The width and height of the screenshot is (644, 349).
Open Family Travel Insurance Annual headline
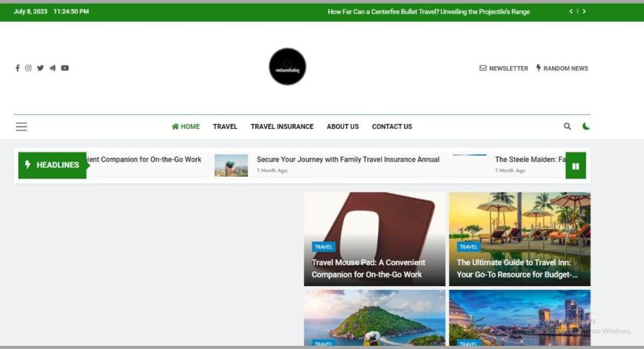pyautogui.click(x=348, y=159)
